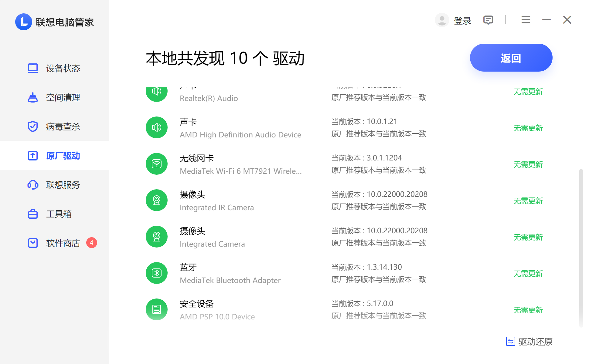Open the 工具箱 menu item
This screenshot has width=589, height=364.
tap(55, 214)
